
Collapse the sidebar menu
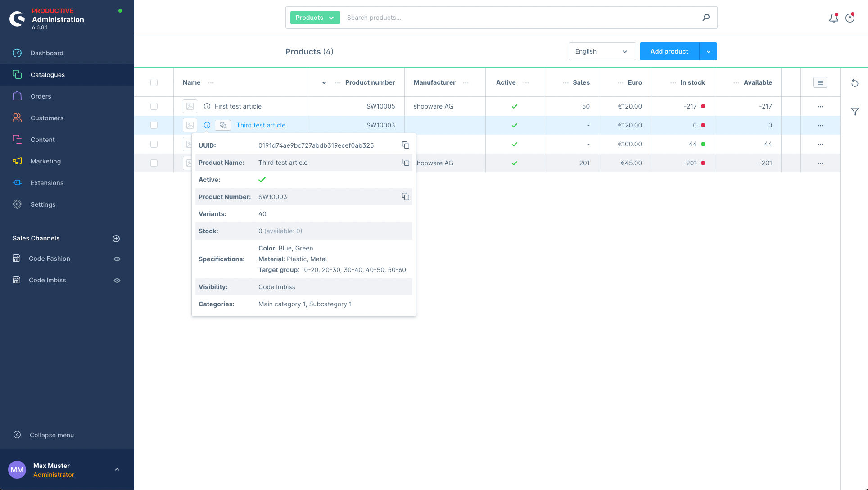44,435
